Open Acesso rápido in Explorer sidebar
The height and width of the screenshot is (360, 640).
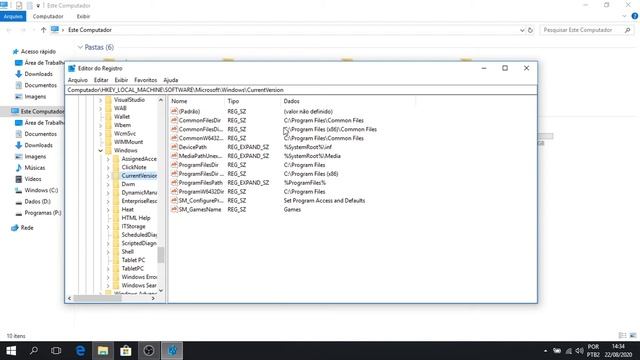pyautogui.click(x=38, y=51)
